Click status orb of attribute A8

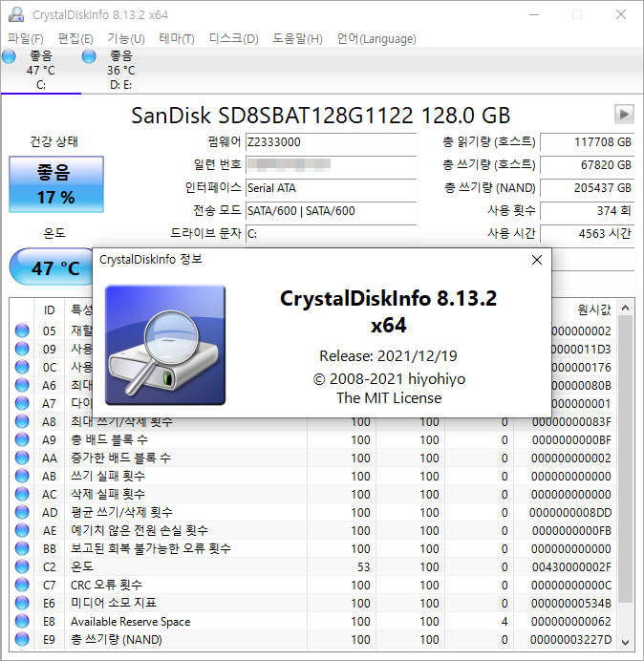point(22,421)
